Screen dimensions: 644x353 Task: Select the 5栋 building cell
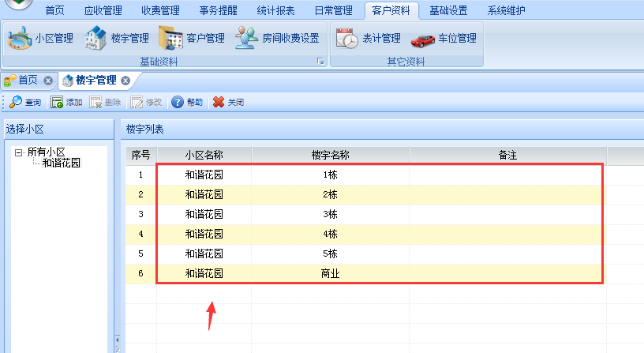coord(330,253)
